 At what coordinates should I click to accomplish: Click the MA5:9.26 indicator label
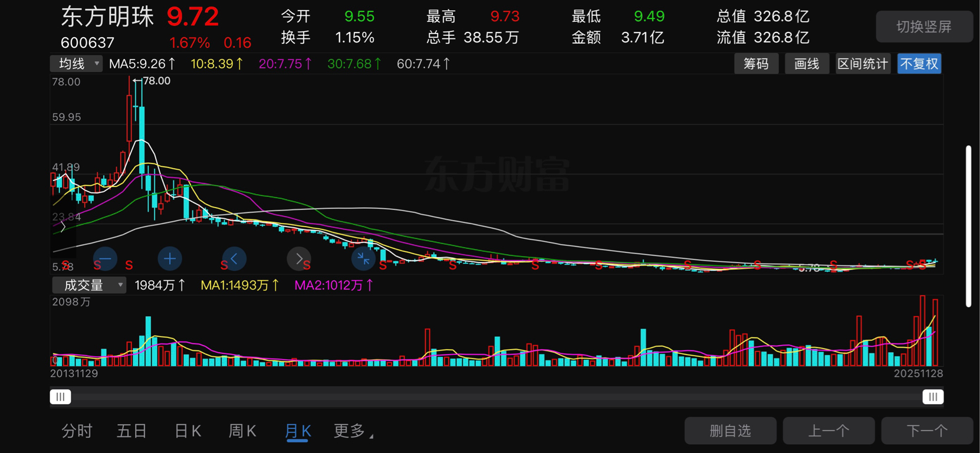point(142,64)
